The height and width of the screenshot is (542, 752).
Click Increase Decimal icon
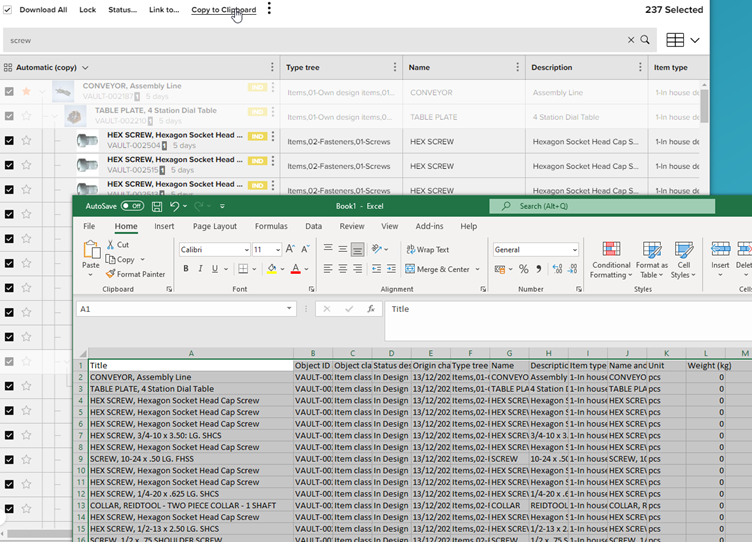coord(557,269)
